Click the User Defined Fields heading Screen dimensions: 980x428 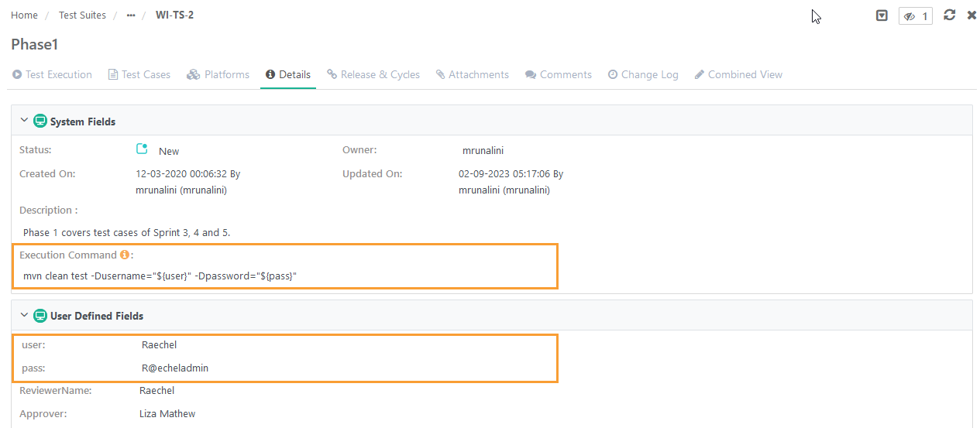(x=97, y=316)
